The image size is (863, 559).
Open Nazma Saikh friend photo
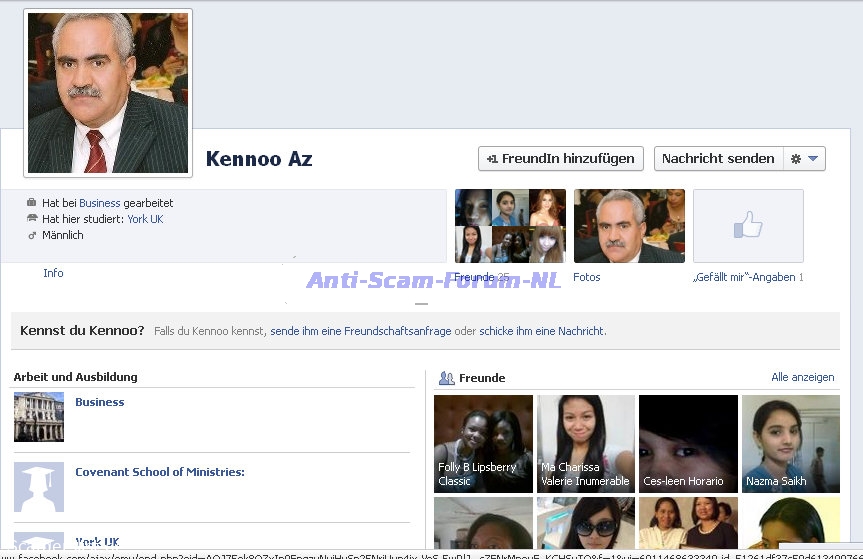(790, 443)
